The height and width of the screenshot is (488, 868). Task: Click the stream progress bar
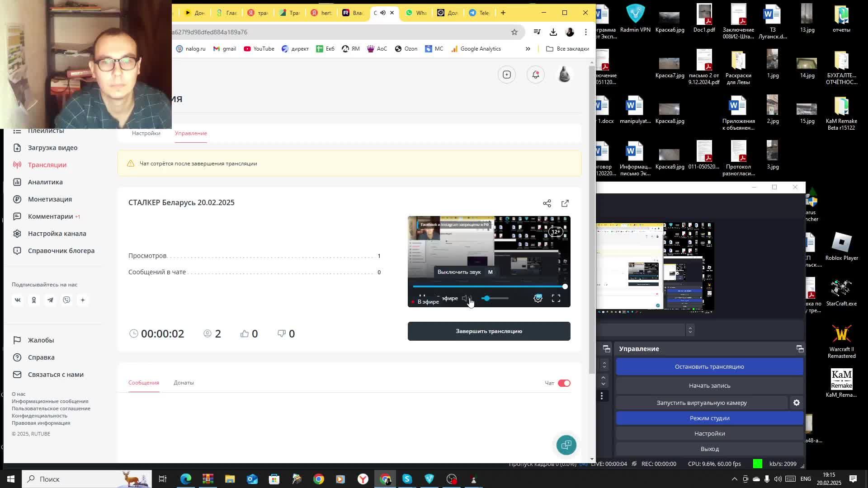click(489, 286)
